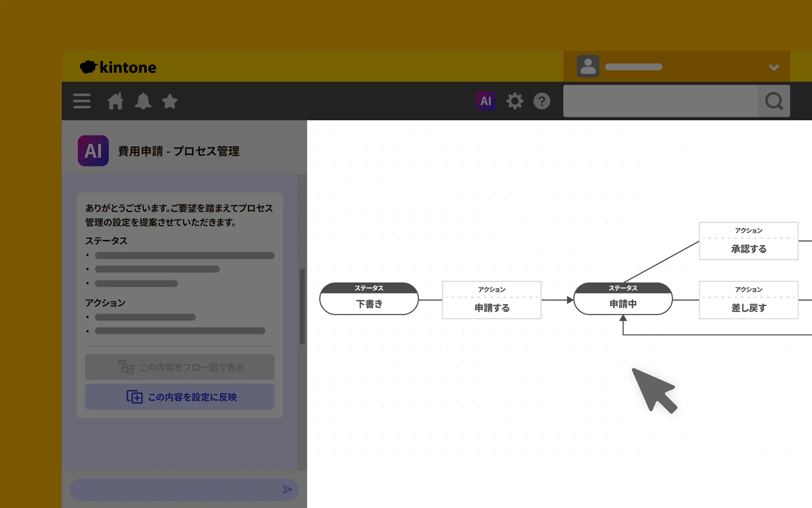812x508 pixels.
Task: Click the send arrow in chat input
Action: click(287, 489)
